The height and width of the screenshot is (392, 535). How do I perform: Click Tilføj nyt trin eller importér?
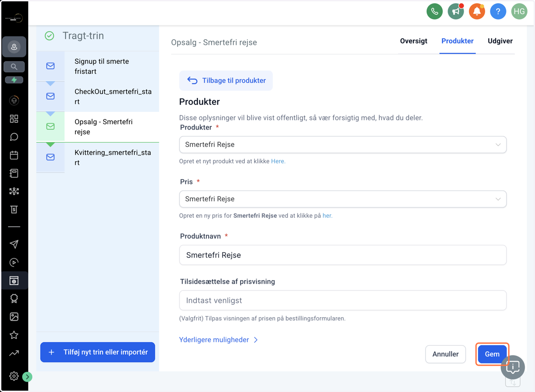98,352
